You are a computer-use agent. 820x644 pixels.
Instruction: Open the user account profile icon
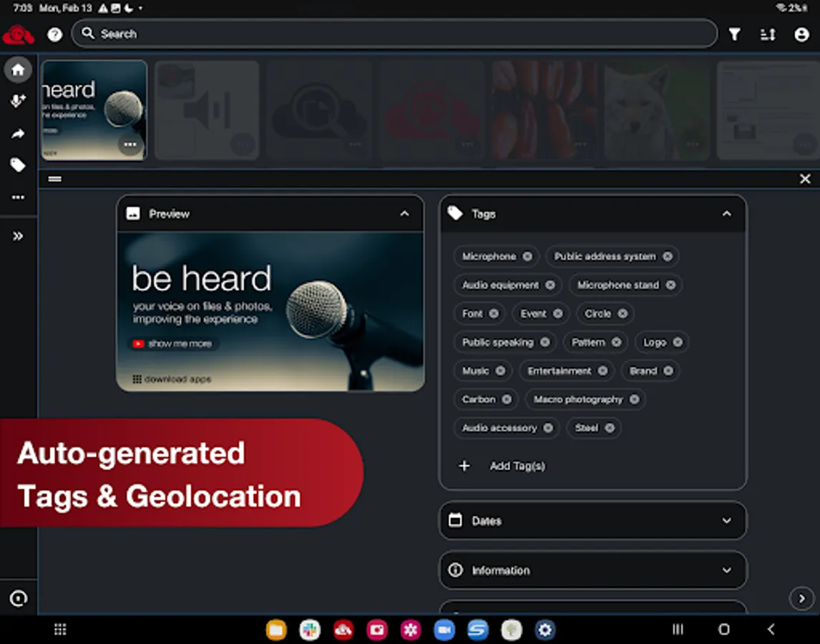click(801, 34)
